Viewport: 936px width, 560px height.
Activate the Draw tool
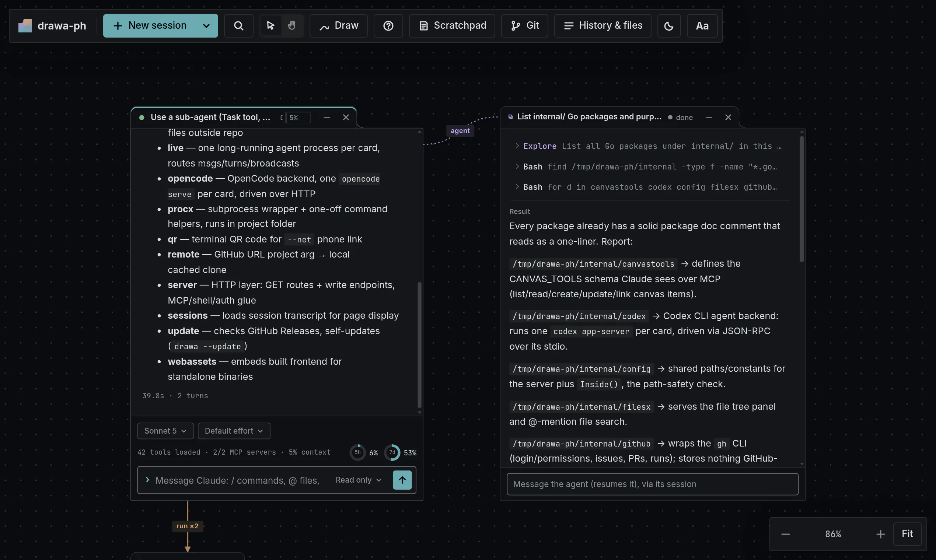pyautogui.click(x=339, y=26)
